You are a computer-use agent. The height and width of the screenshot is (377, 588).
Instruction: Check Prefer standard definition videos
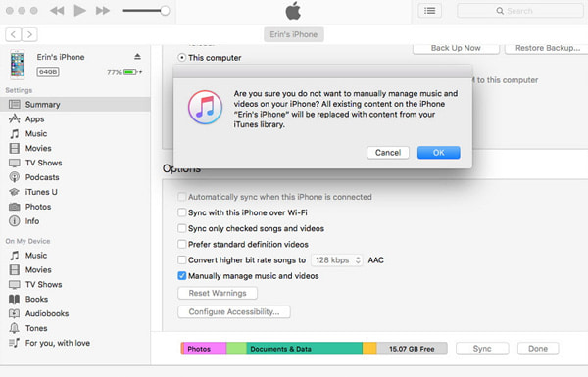pos(182,245)
